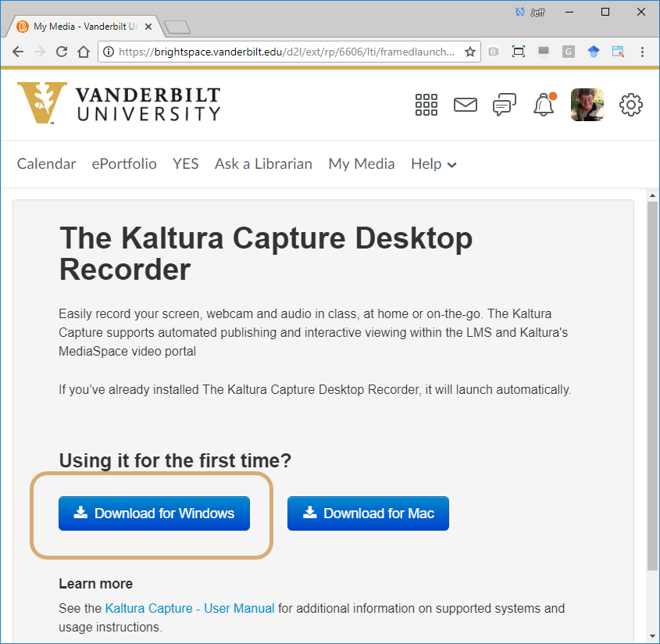Click the Download for Windows button
Viewport: 660px width, 644px height.
pos(154,513)
